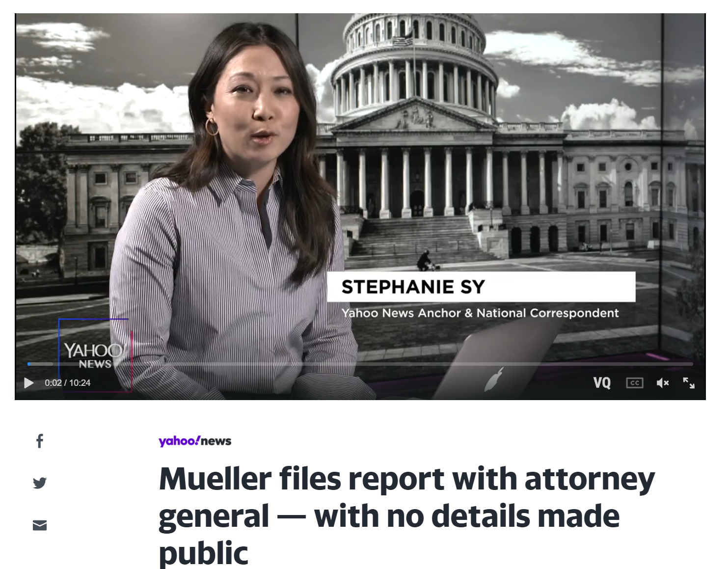Click the STEPHANIE SY name banner
Viewport: 728px width, 569px height.
[481, 287]
